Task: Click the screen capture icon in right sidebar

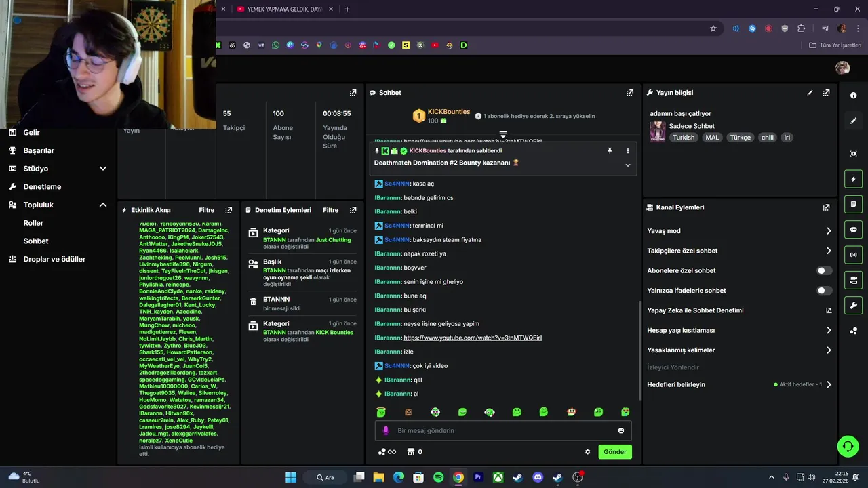Action: [853, 154]
